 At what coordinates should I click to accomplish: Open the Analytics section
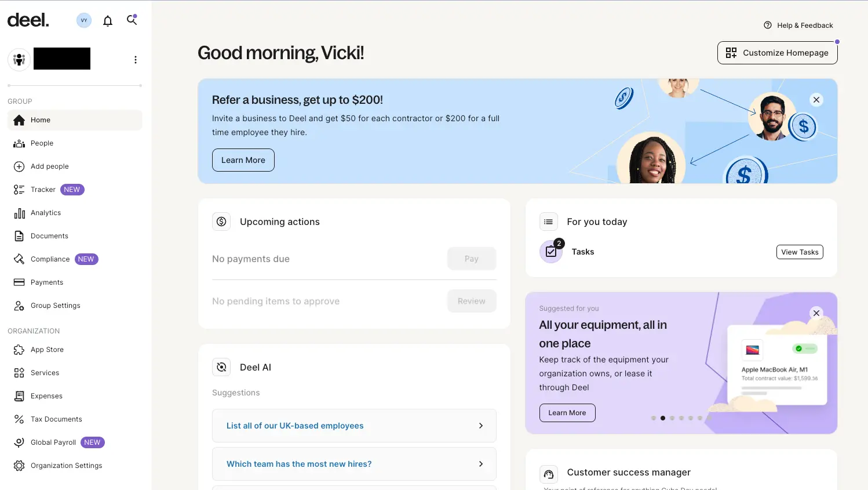pos(45,212)
